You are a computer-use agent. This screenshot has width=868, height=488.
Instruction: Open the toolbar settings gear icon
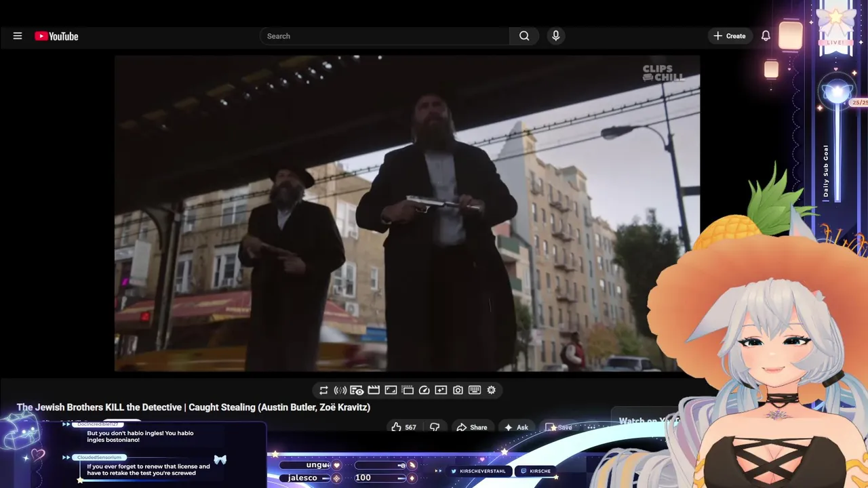click(491, 390)
